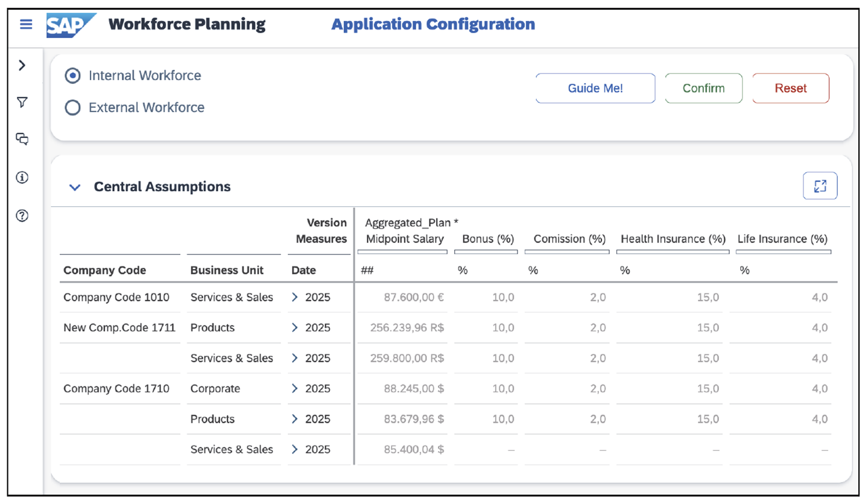Click the Aggregated_Plan * version label
Viewport: 868px width, 503px height.
412,223
